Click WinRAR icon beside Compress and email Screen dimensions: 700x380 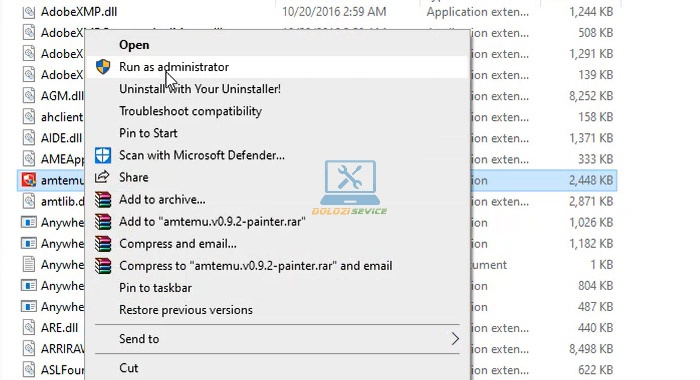point(103,244)
